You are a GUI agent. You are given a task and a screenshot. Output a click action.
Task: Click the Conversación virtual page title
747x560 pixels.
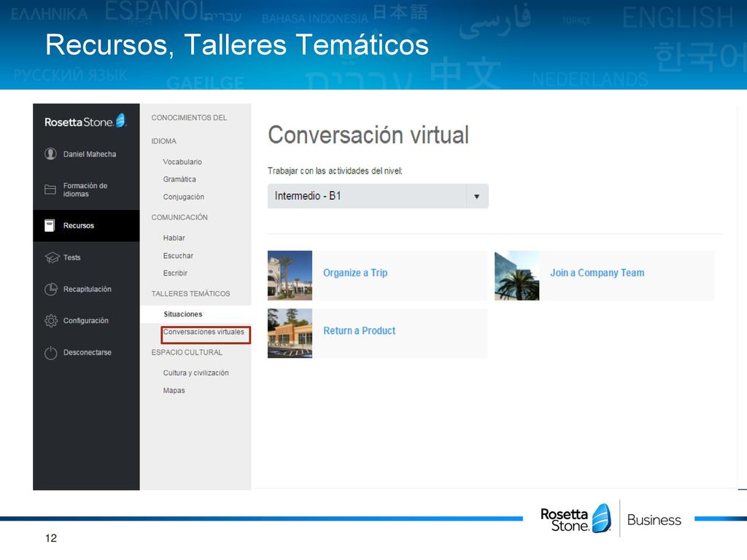(x=368, y=135)
